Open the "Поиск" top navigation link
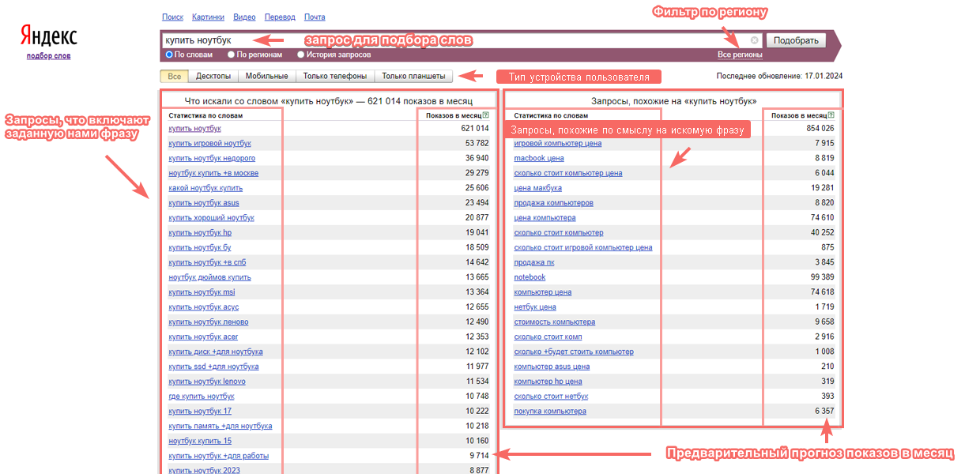980x474 pixels. pyautogui.click(x=172, y=17)
